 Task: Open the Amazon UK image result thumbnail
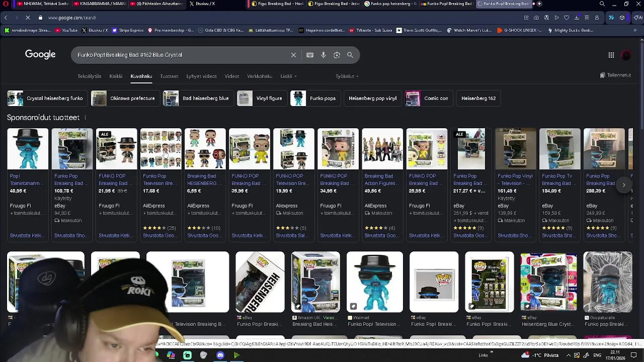pos(315,282)
